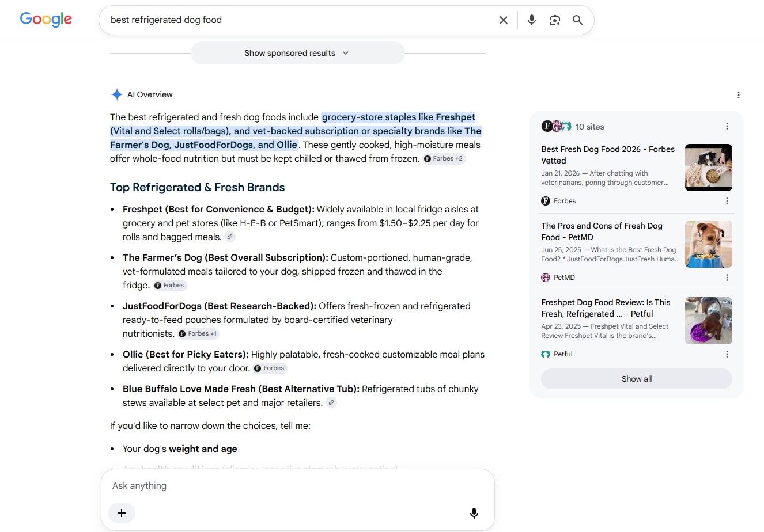
Task: Submit search with the magnifier icon
Action: (x=577, y=20)
